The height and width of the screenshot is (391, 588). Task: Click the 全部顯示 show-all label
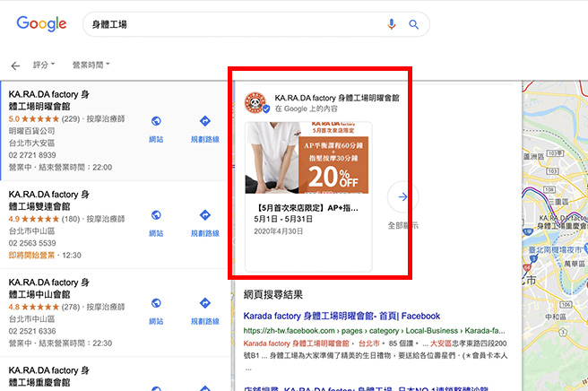402,225
